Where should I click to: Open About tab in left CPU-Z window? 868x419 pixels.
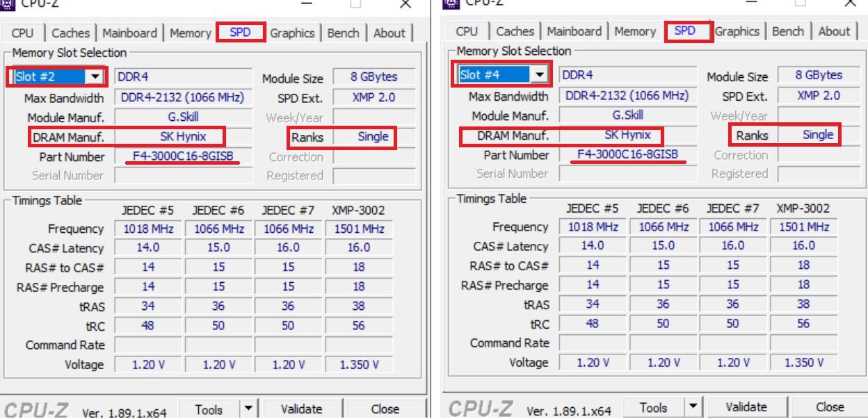(389, 33)
